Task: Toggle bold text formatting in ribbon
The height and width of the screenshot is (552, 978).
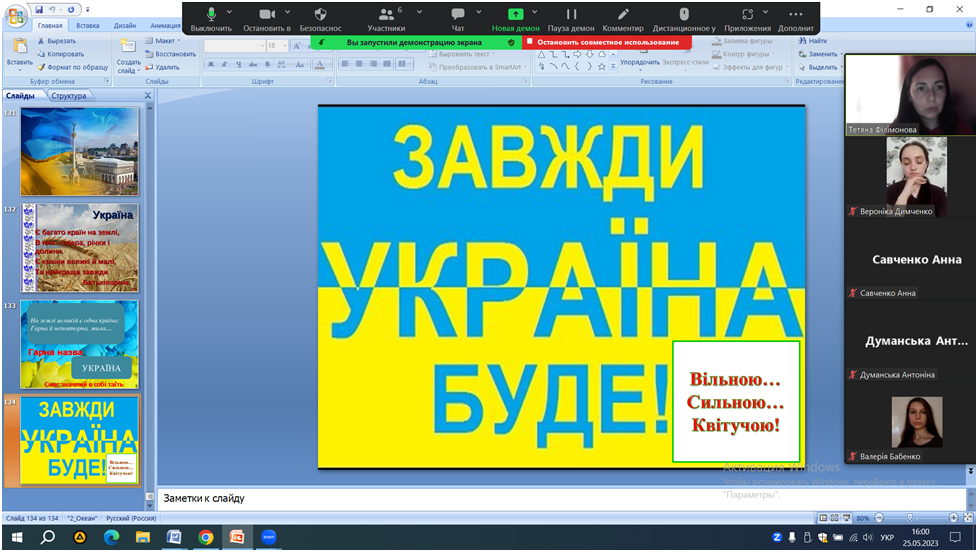Action: [211, 65]
